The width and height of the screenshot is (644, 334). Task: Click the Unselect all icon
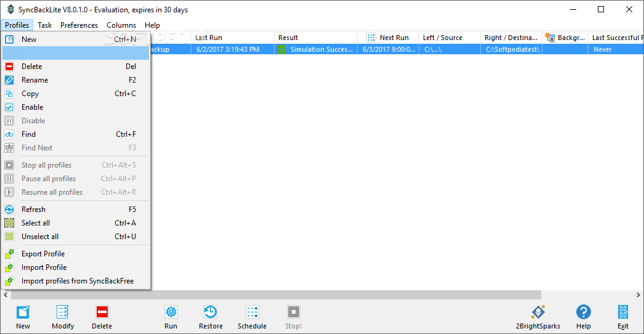9,237
